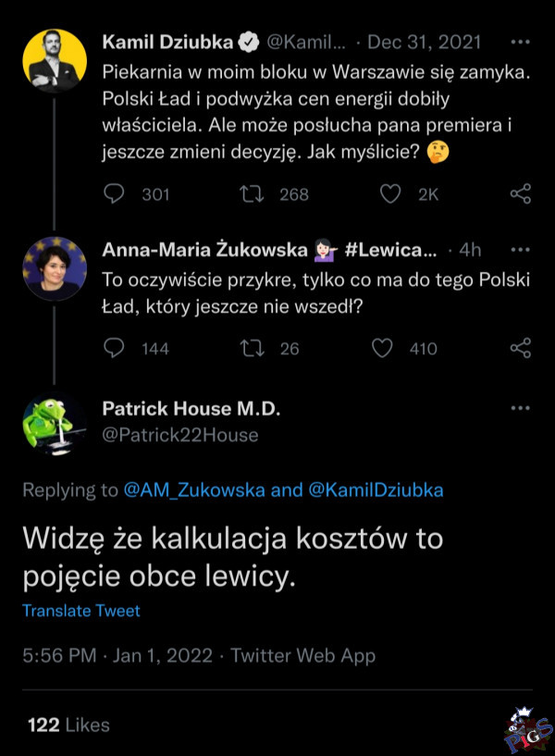This screenshot has height=756, width=555.
Task: Click the Translate Tweet link
Action: pyautogui.click(x=81, y=611)
